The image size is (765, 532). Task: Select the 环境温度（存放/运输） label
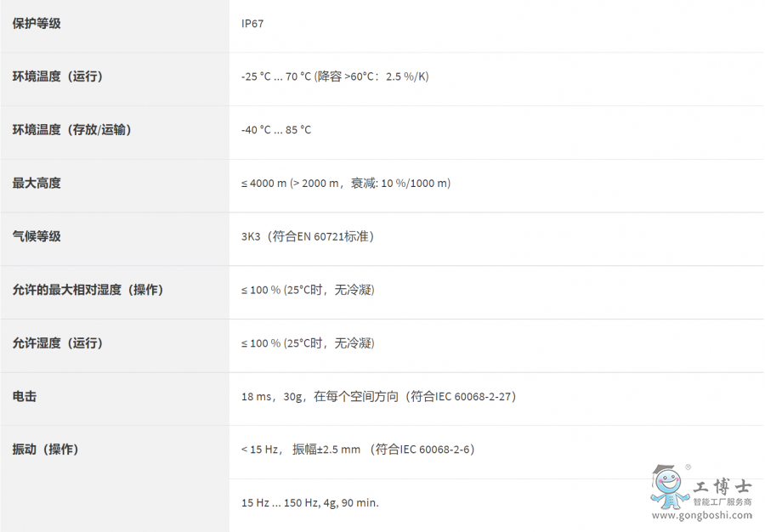click(71, 130)
